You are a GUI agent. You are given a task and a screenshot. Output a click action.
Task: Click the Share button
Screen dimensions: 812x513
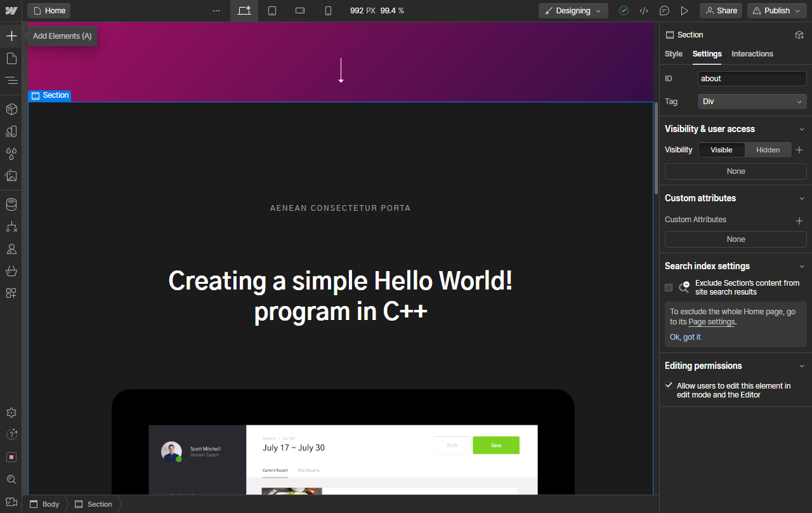(721, 11)
